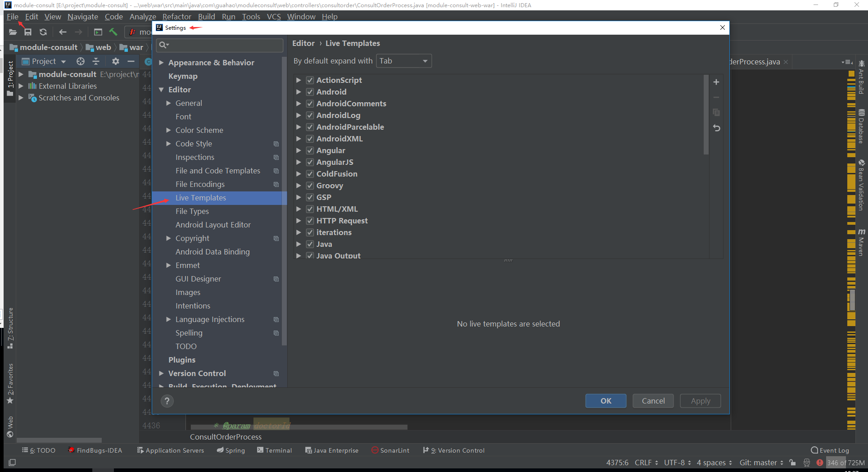Uncheck the AndroidComments group checkbox

point(310,104)
